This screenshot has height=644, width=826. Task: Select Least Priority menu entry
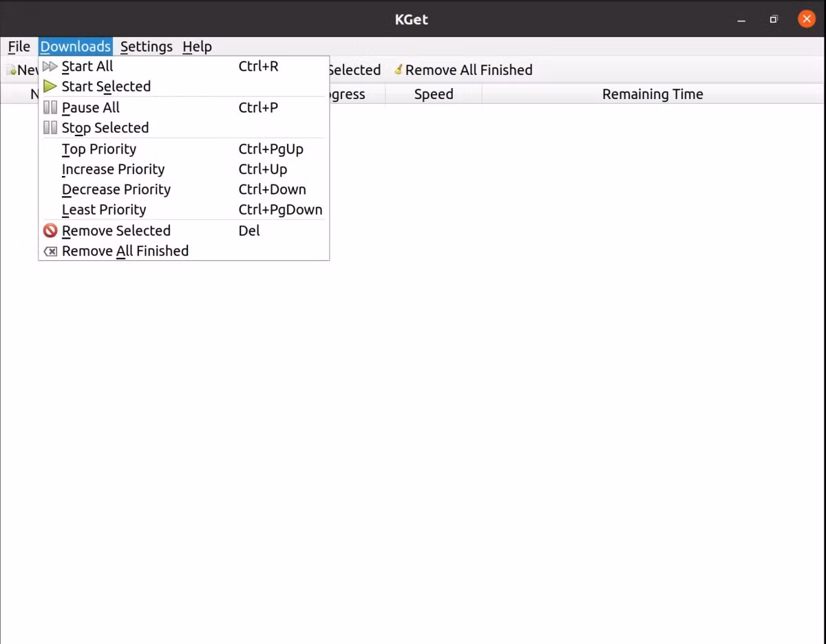click(184, 210)
